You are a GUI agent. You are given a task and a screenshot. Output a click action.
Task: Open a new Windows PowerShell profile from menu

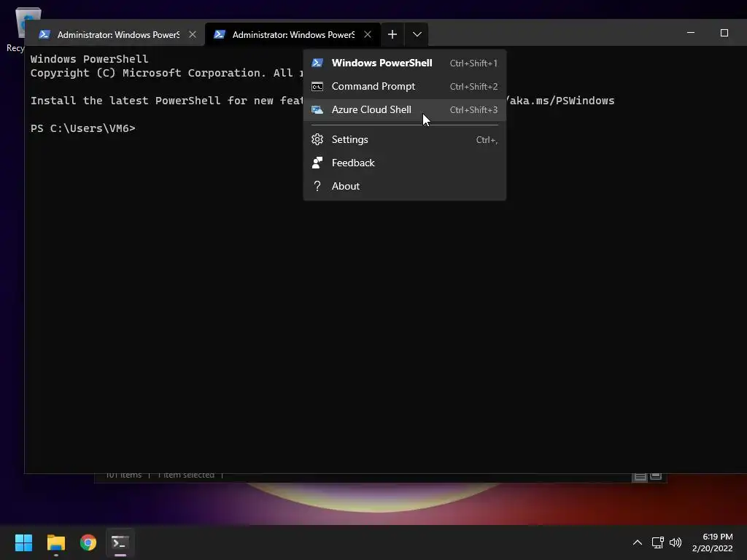(x=404, y=63)
